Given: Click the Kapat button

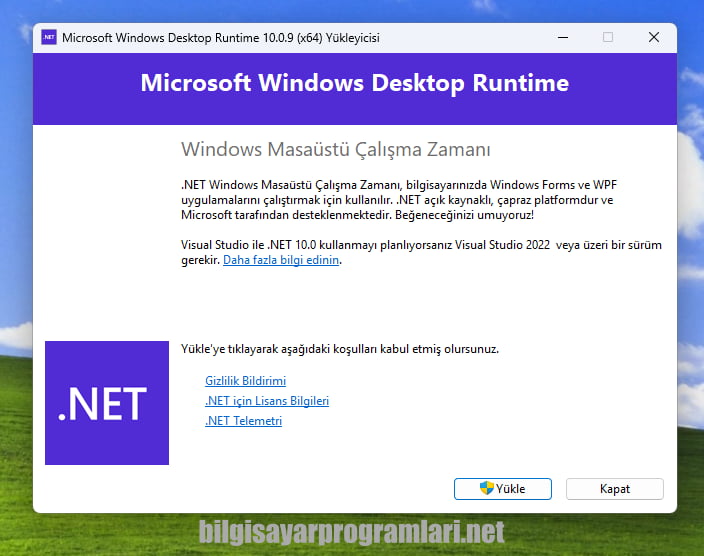Looking at the screenshot, I should (x=615, y=489).
